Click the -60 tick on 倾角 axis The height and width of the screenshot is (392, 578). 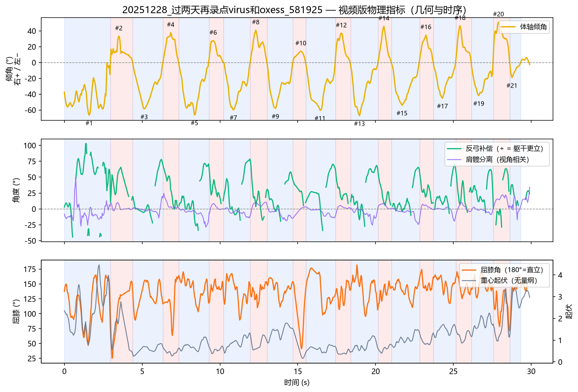(x=30, y=110)
